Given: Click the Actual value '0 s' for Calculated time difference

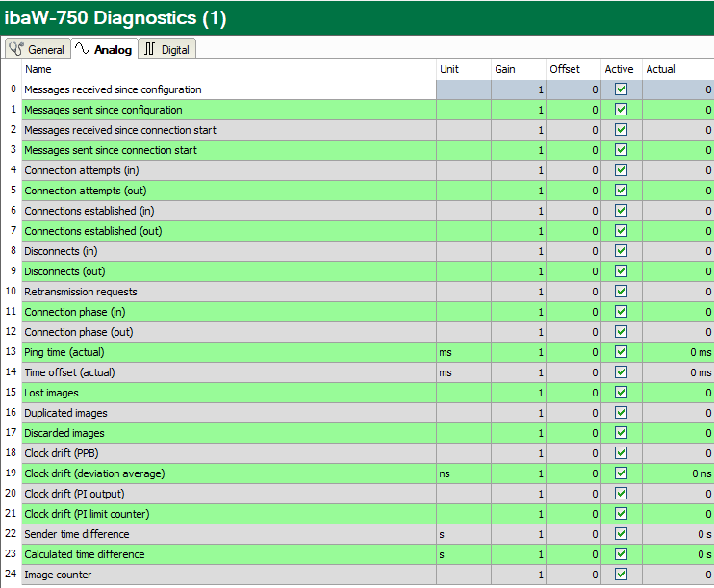Looking at the screenshot, I should coord(678,554).
